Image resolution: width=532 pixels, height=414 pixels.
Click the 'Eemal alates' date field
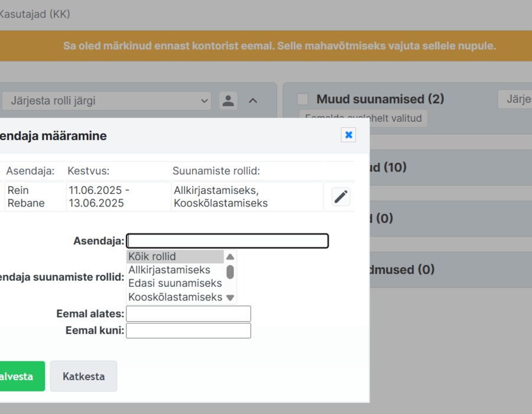click(x=189, y=313)
